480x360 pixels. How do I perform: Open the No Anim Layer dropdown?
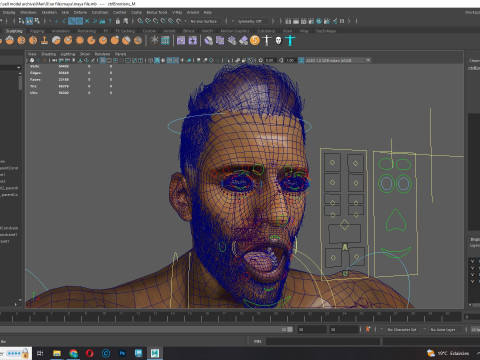[443, 329]
